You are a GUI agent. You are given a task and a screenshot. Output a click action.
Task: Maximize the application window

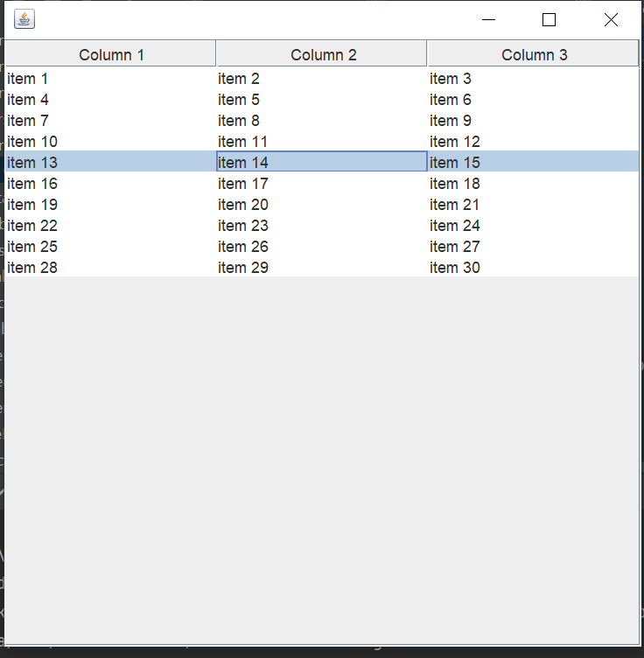549,19
